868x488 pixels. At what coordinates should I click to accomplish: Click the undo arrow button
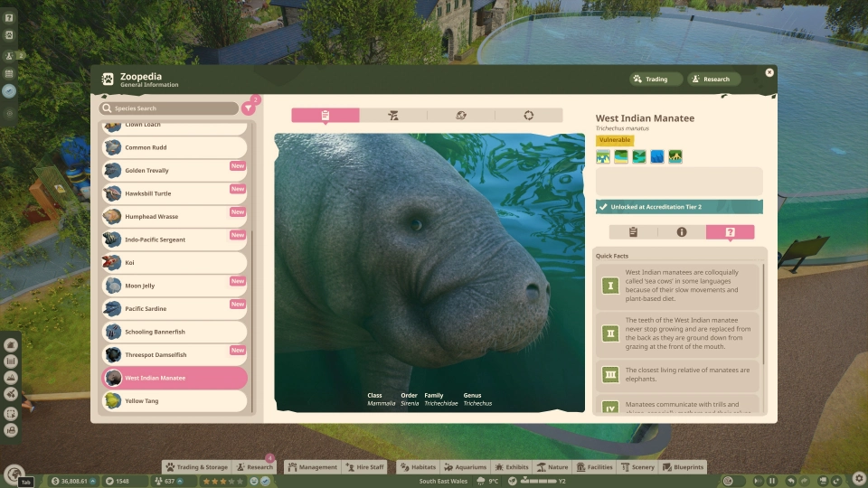(791, 481)
